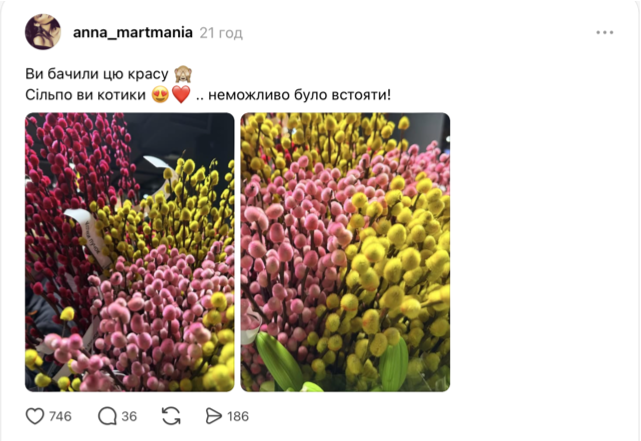Click the red heart emoji in the post
Viewport: 641px width, 441px height.
click(181, 95)
